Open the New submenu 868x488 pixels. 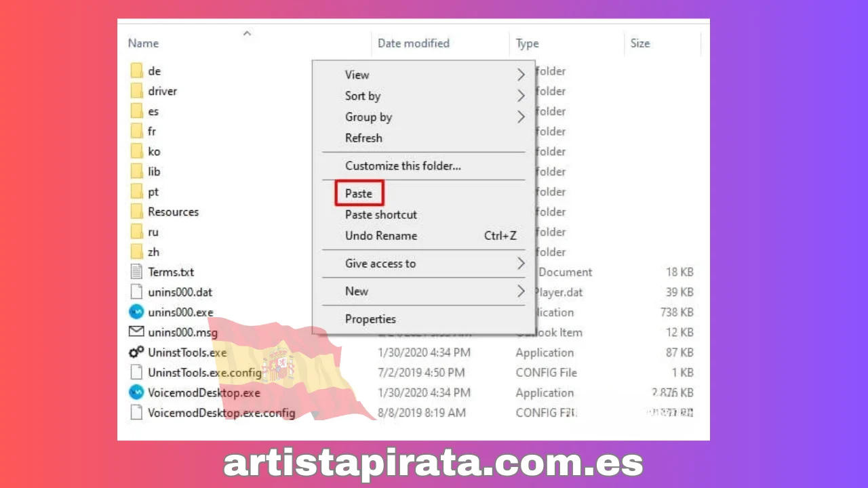tap(424, 291)
